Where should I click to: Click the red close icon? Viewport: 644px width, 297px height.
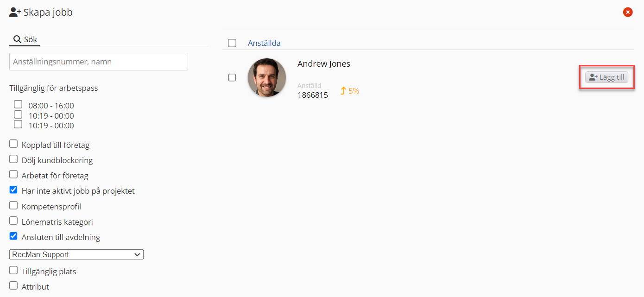click(x=628, y=12)
